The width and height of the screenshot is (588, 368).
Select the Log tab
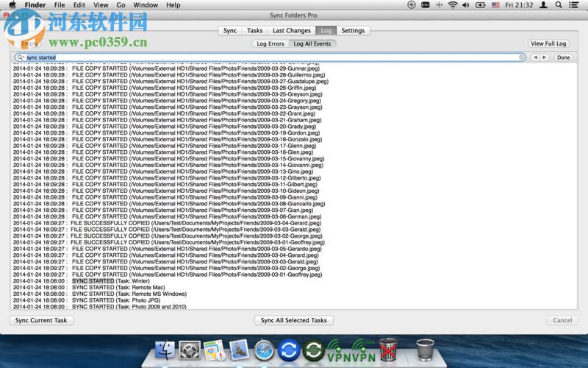pyautogui.click(x=326, y=30)
